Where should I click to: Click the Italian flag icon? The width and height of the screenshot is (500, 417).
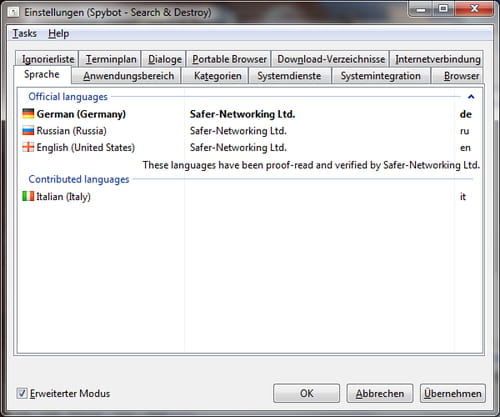click(28, 196)
